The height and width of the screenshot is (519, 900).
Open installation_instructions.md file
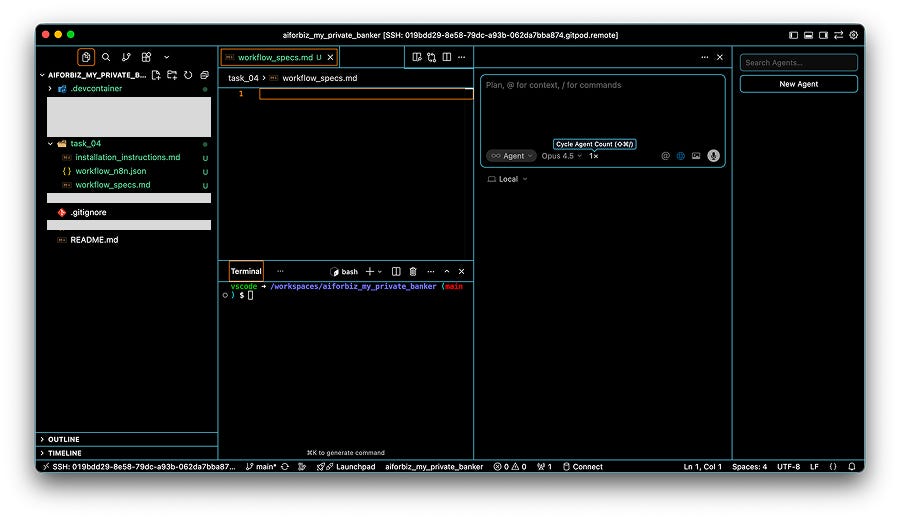127,157
